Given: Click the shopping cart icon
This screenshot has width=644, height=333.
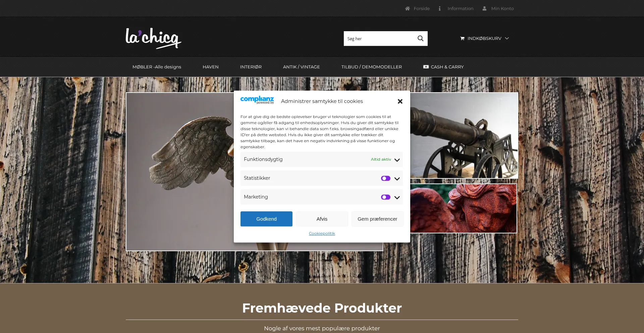Looking at the screenshot, I should point(462,39).
